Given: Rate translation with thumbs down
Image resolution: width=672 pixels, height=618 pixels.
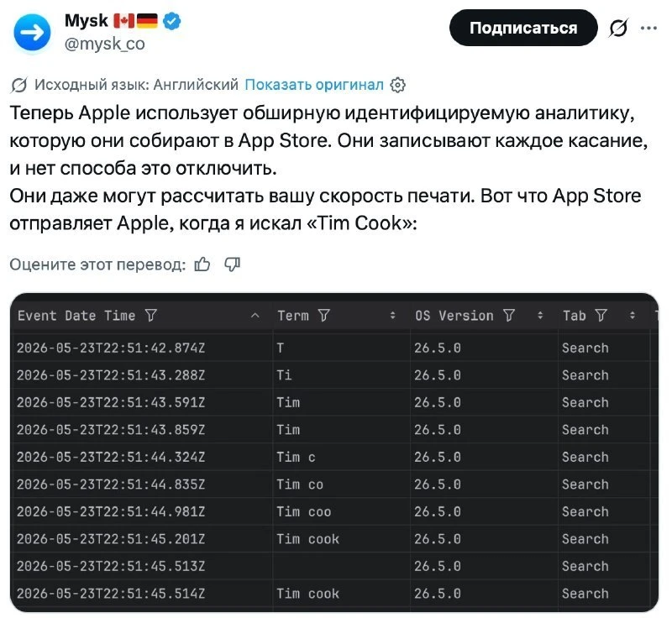Looking at the screenshot, I should click(x=233, y=264).
